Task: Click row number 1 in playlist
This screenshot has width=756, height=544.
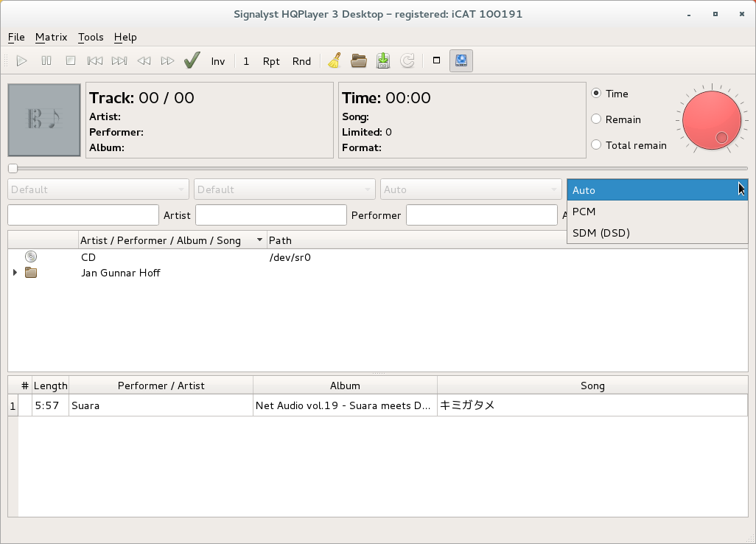Action: click(13, 406)
